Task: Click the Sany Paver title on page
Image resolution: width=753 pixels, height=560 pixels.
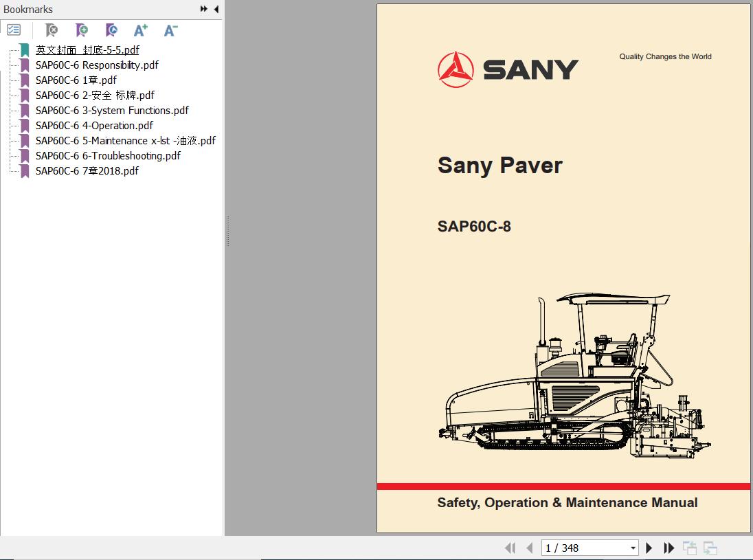Action: pyautogui.click(x=500, y=166)
